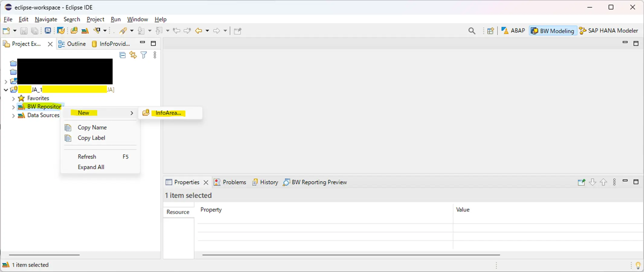Close the Properties tab
Image resolution: width=644 pixels, height=272 pixels.
click(x=206, y=183)
